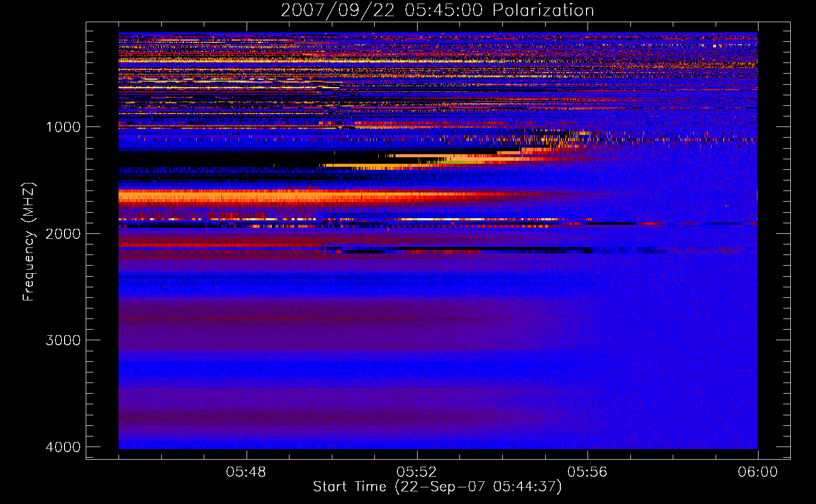Click the 4000 frequency tick label
The width and height of the screenshot is (816, 504).
63,447
